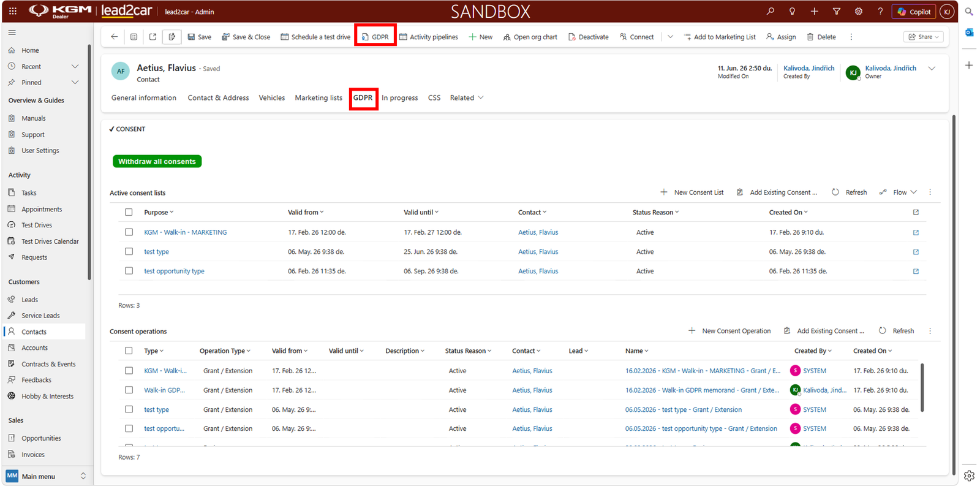
Task: Expand the Pinned navigation section
Action: pyautogui.click(x=75, y=82)
